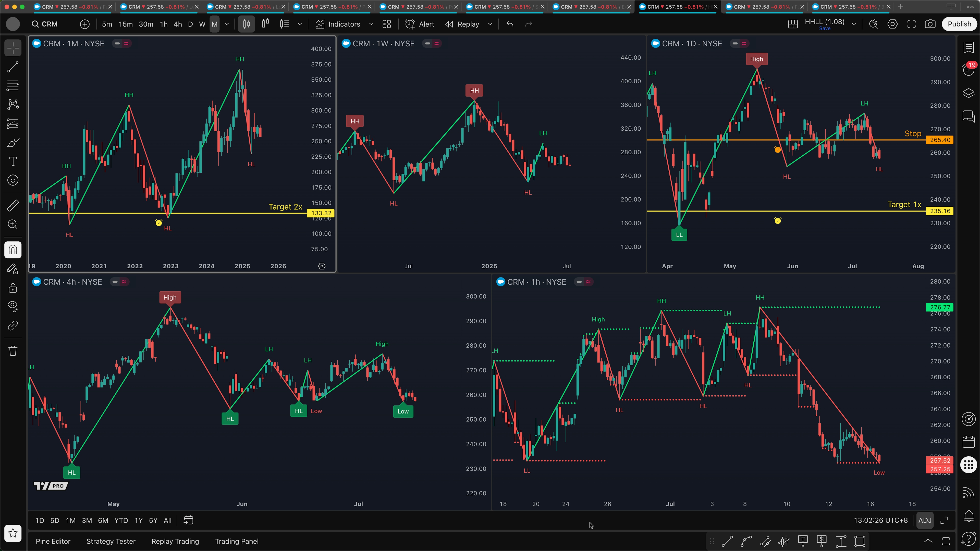The height and width of the screenshot is (551, 980).
Task: Select the 5Y date range
Action: pyautogui.click(x=153, y=520)
